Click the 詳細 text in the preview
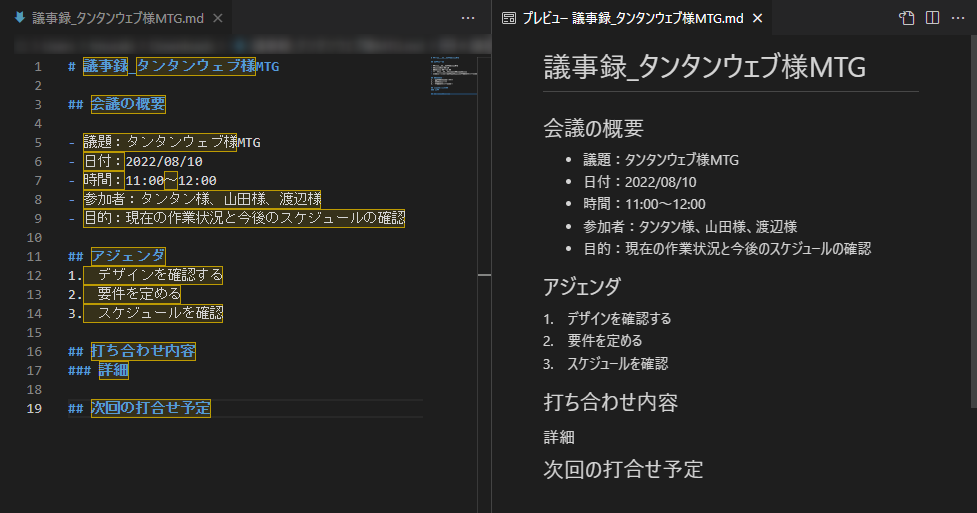Screen dimensions: 977x513 tap(559, 438)
